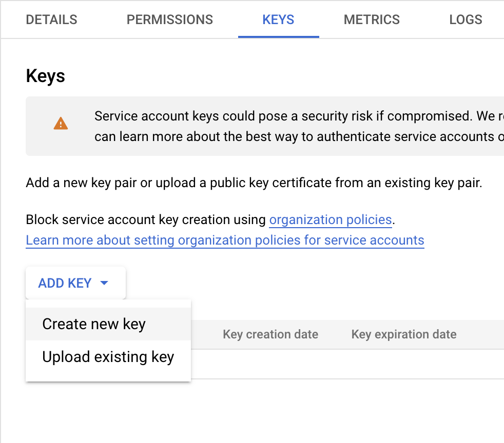Click 'Learn more about setting organization policies' link

(225, 240)
